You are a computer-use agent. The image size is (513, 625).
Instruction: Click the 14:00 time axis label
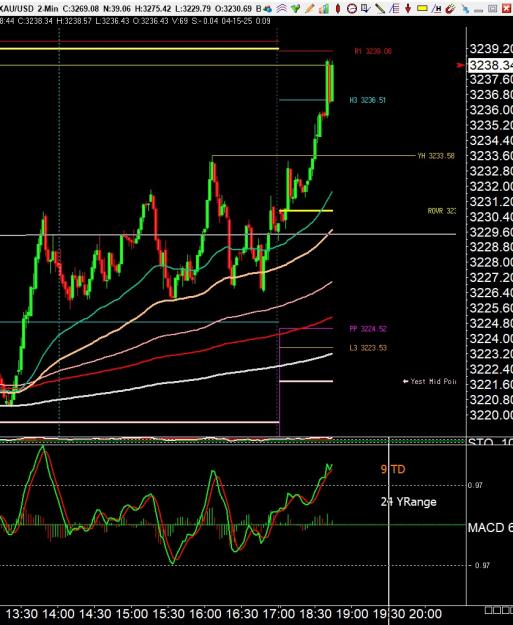tap(57, 613)
